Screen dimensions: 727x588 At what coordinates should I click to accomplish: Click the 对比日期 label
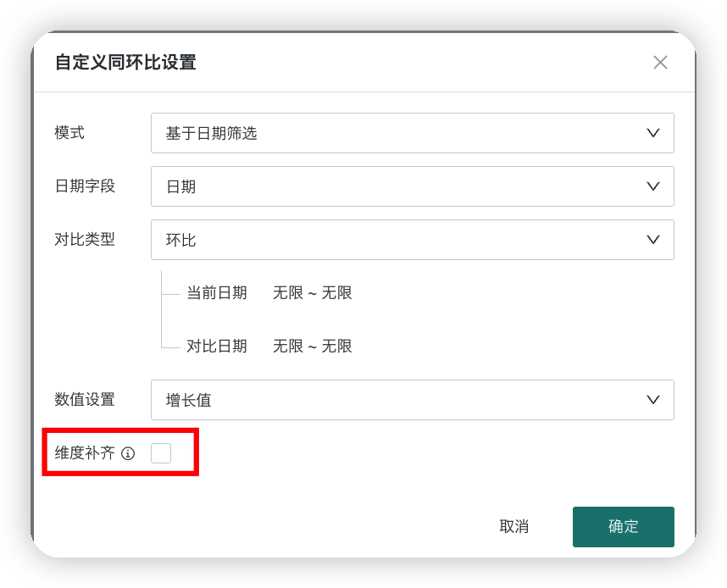pyautogui.click(x=217, y=347)
